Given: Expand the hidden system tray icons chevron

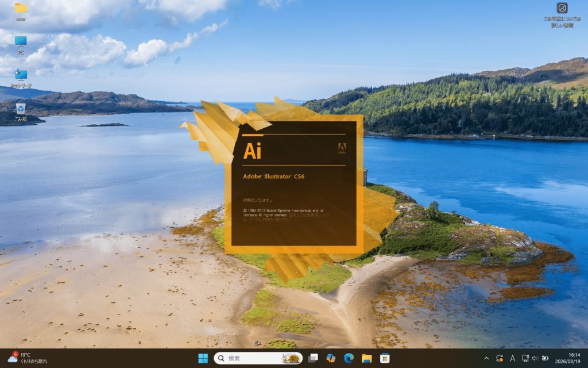Looking at the screenshot, I should point(487,358).
